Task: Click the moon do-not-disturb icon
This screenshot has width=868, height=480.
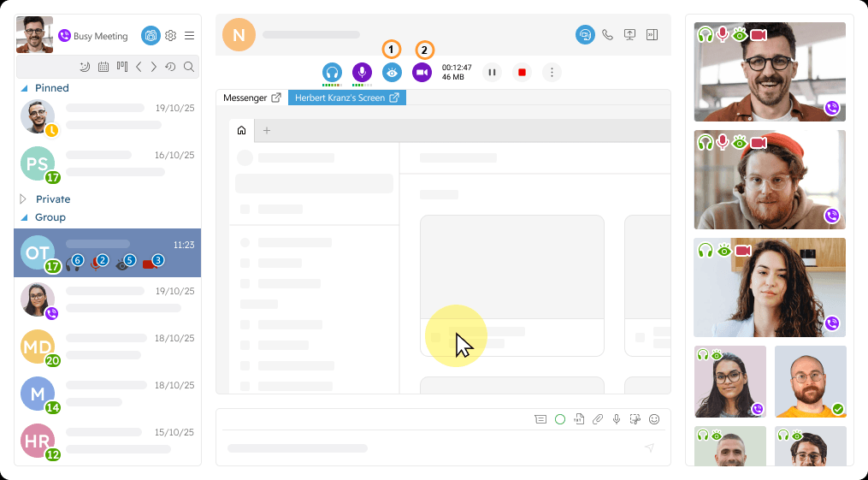Action: (85, 67)
